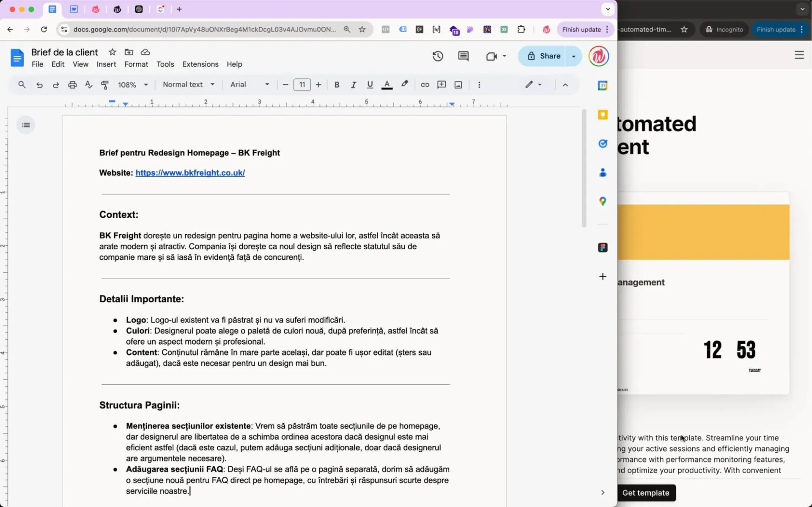This screenshot has width=812, height=507.
Task: Open the bkfreight.co.uk website link
Action: [190, 173]
